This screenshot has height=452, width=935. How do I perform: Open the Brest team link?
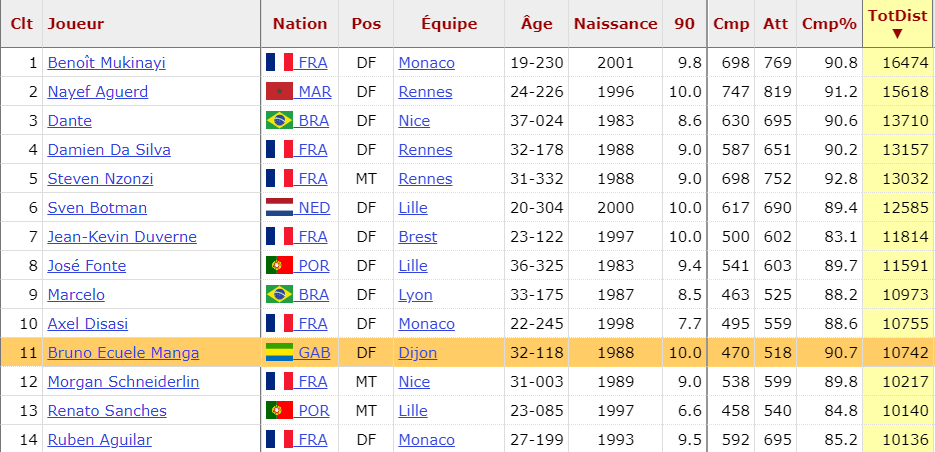coord(417,237)
